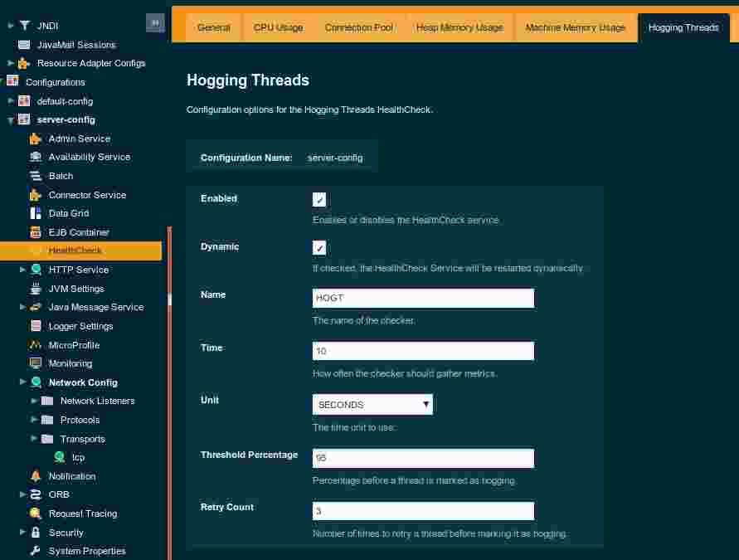Open the Unit dropdown showing SECONDS
This screenshot has height=560, width=739.
point(372,405)
